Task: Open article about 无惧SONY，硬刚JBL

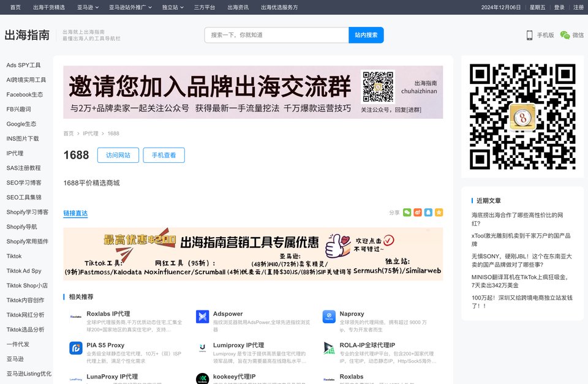Action: 522,260
